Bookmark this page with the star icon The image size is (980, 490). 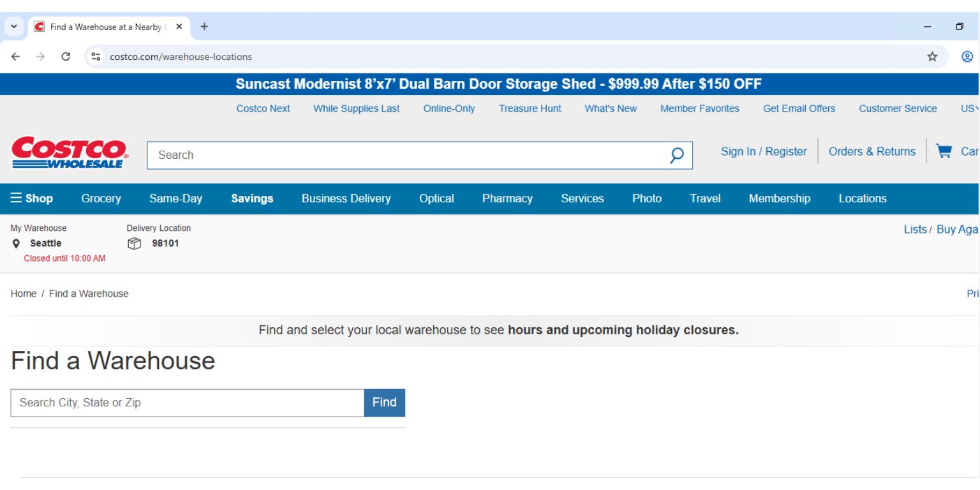(932, 57)
